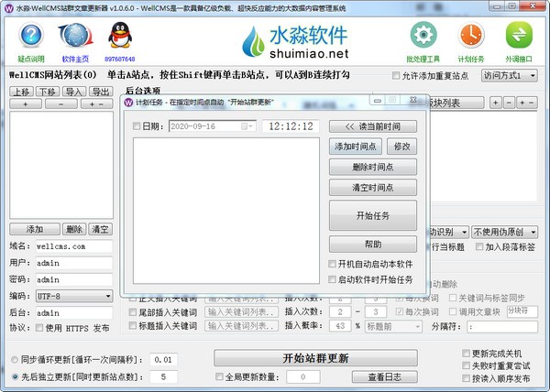Open the UTF-8 encoding dropdown
This screenshot has height=392, width=550.
pyautogui.click(x=72, y=296)
